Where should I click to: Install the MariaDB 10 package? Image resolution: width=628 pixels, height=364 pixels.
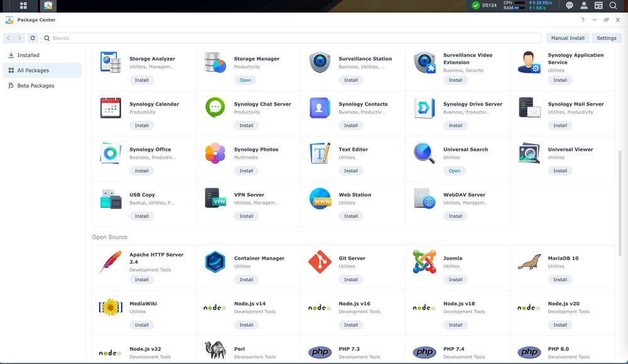coord(560,279)
